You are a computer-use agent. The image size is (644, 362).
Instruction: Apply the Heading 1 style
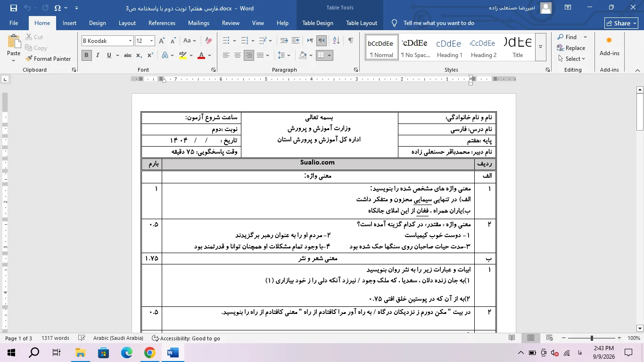click(449, 47)
